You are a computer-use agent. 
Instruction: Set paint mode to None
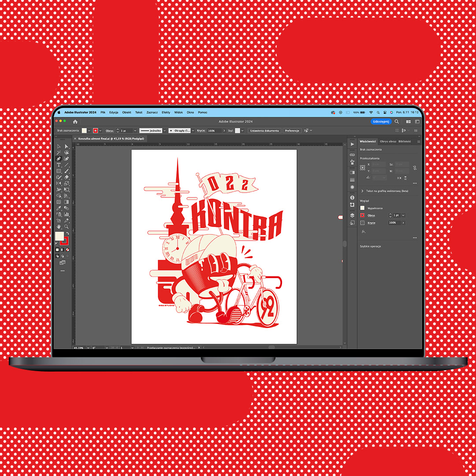(67, 250)
